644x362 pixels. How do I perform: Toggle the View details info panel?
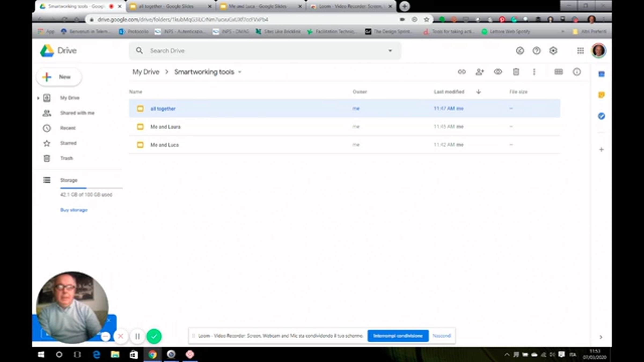[577, 72]
